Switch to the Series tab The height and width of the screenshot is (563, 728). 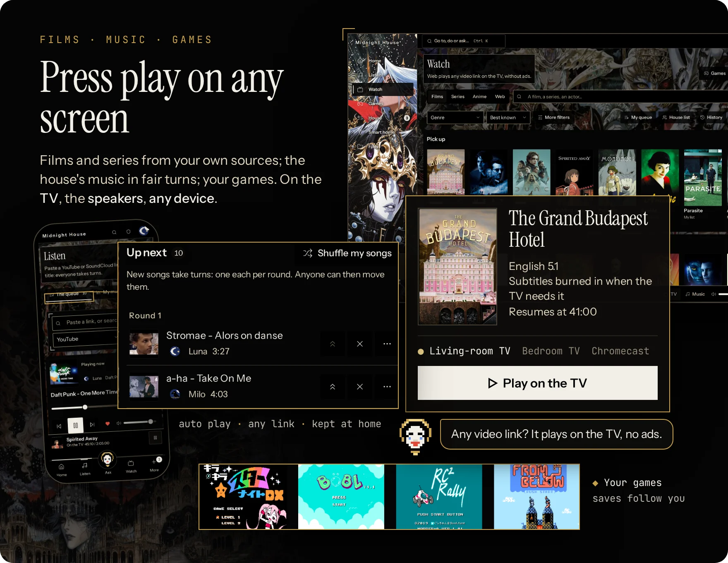(x=457, y=96)
